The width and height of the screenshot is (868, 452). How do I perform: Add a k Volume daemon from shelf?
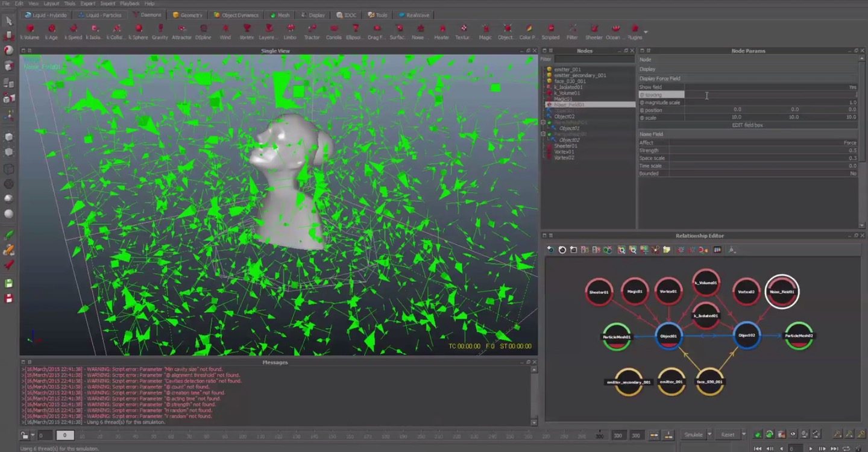pyautogui.click(x=30, y=31)
